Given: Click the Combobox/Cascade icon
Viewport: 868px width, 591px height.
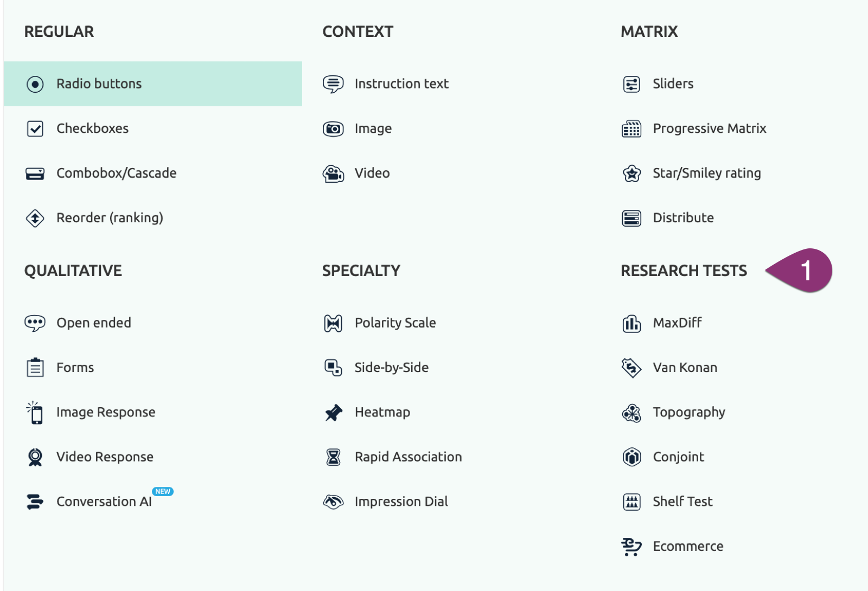Looking at the screenshot, I should coord(35,174).
